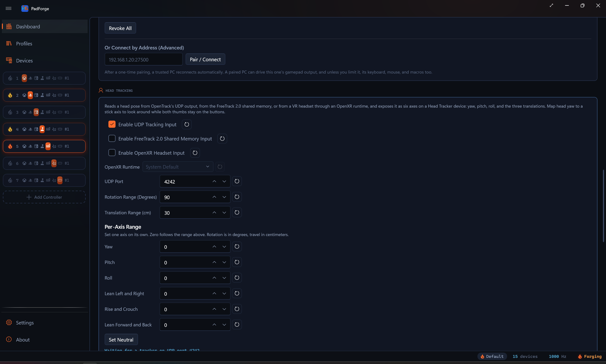
Task: Choose joystick type for controller 3
Action: [x=42, y=112]
